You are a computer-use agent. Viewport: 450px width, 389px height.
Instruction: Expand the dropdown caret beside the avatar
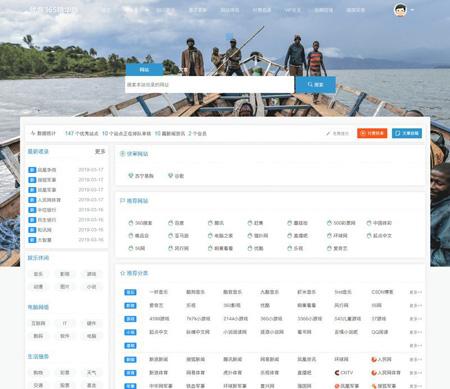412,10
